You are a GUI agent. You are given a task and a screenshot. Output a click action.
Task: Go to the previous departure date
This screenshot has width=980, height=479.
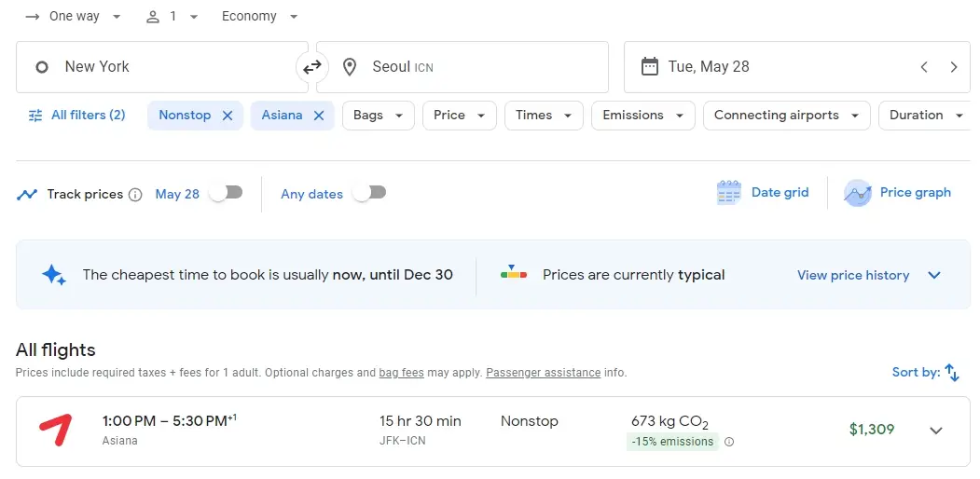point(924,67)
